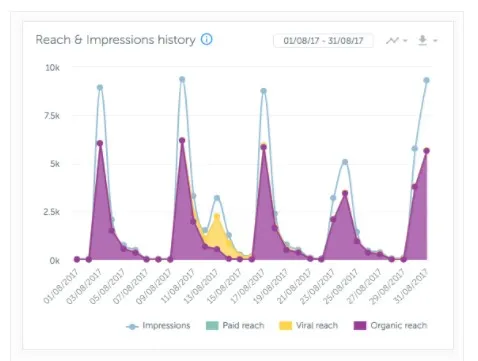This screenshot has height=361, width=478.
Task: Select the Impressions point near 25/08/2017 peak
Action: (345, 162)
